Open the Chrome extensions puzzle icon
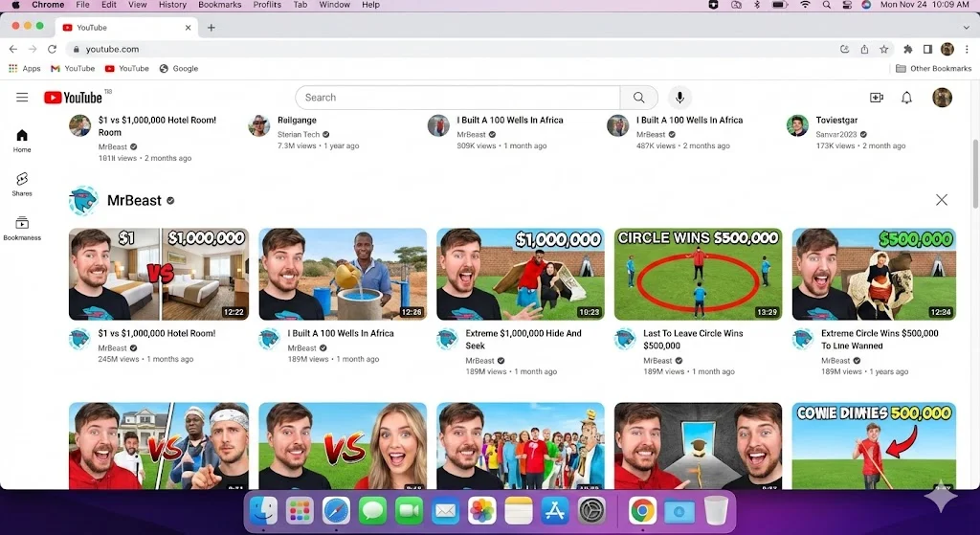 [x=907, y=49]
